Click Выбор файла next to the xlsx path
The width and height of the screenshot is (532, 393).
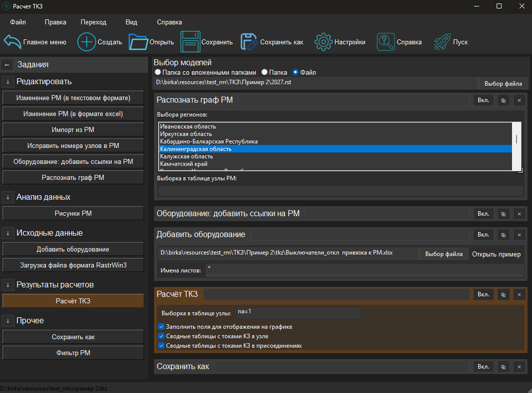click(444, 255)
